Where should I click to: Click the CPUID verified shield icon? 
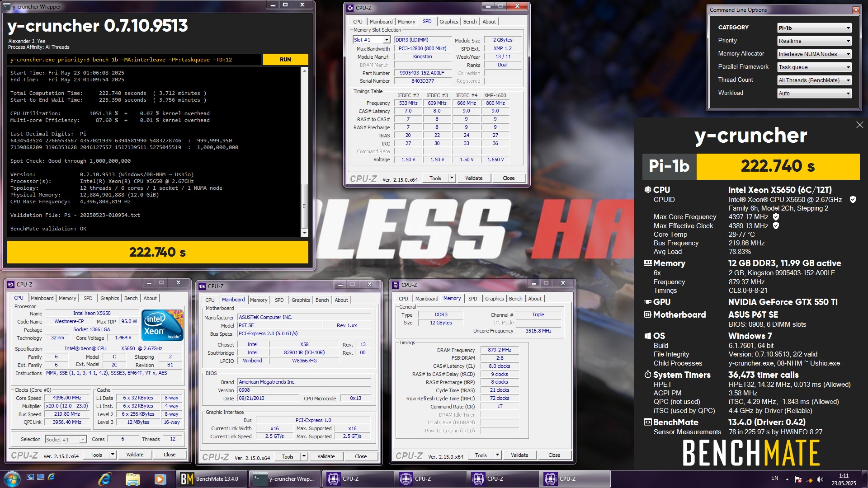point(853,199)
